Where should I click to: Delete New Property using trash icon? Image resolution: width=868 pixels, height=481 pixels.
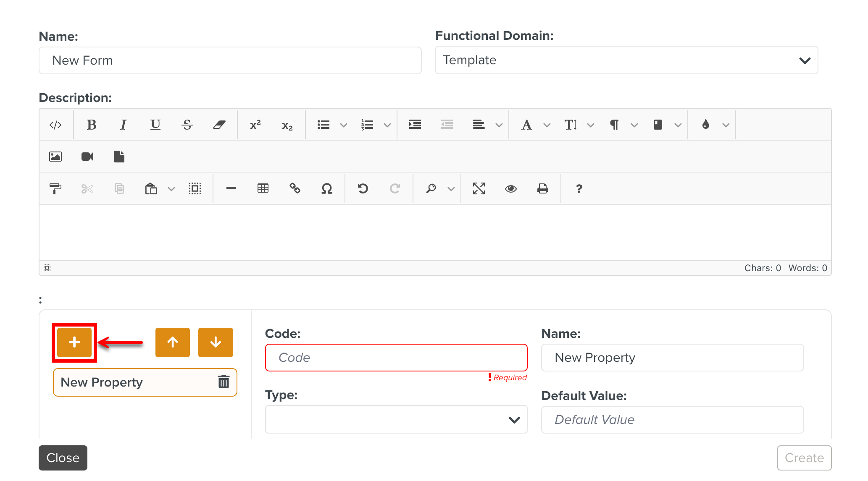point(224,382)
